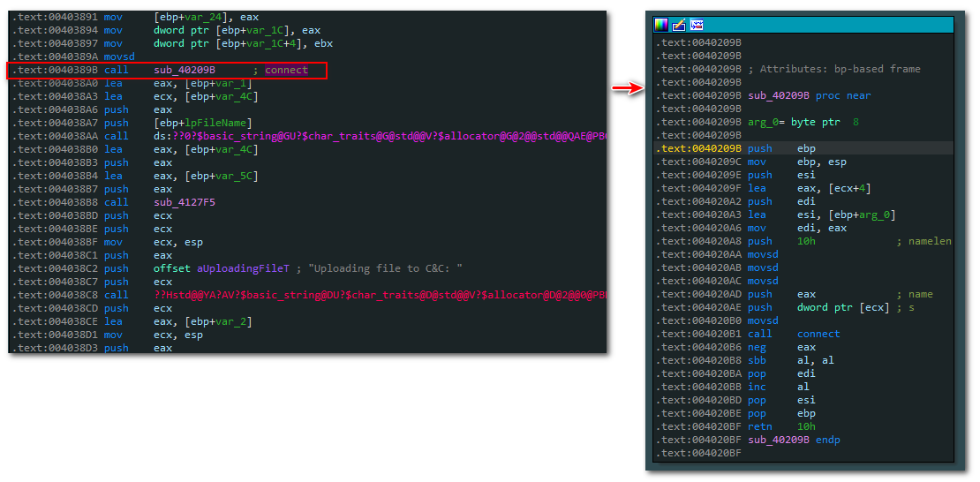980x482 pixels.
Task: Click the "Uploading file to C&C: " string comment
Action: point(388,268)
